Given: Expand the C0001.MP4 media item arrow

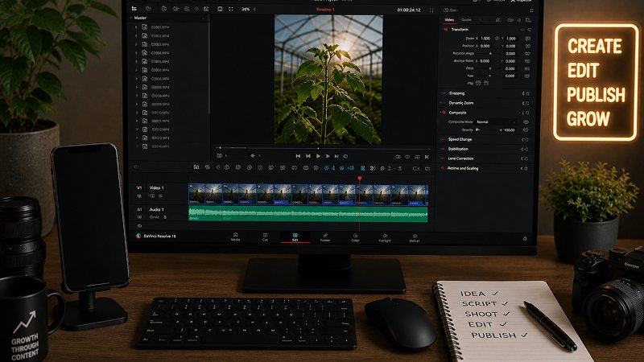Looking at the screenshot, I should [x=136, y=27].
